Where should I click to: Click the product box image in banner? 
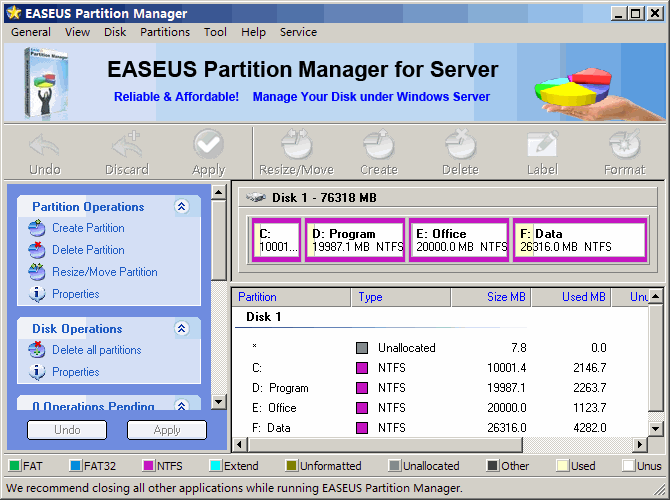pos(46,82)
